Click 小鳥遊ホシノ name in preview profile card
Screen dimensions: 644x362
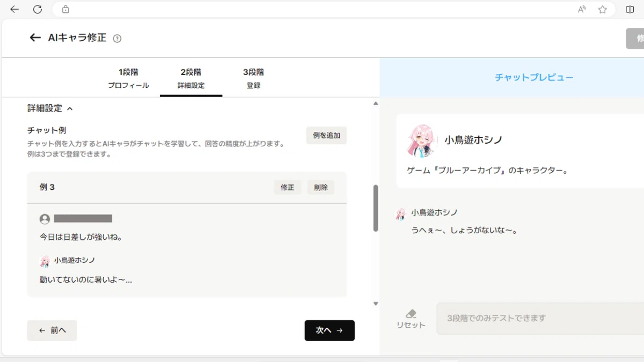coord(473,140)
